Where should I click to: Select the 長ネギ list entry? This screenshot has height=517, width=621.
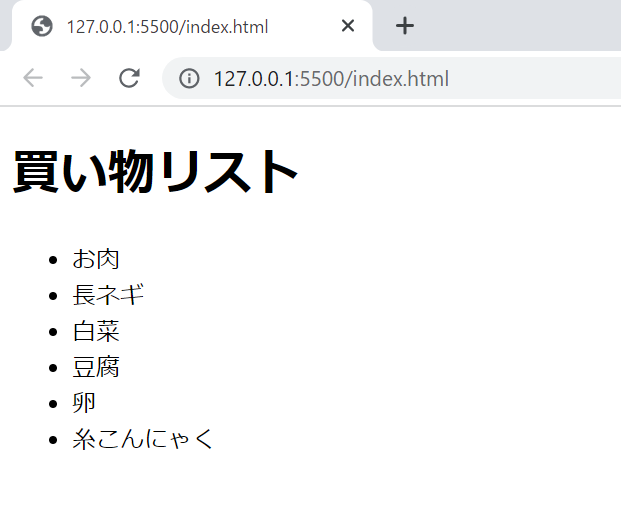(x=108, y=295)
